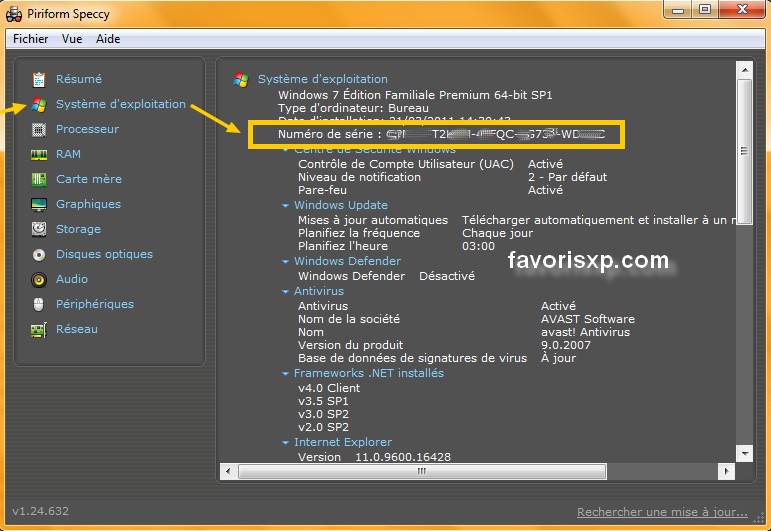The width and height of the screenshot is (771, 531).
Task: View the Storage section
Action: coord(78,229)
